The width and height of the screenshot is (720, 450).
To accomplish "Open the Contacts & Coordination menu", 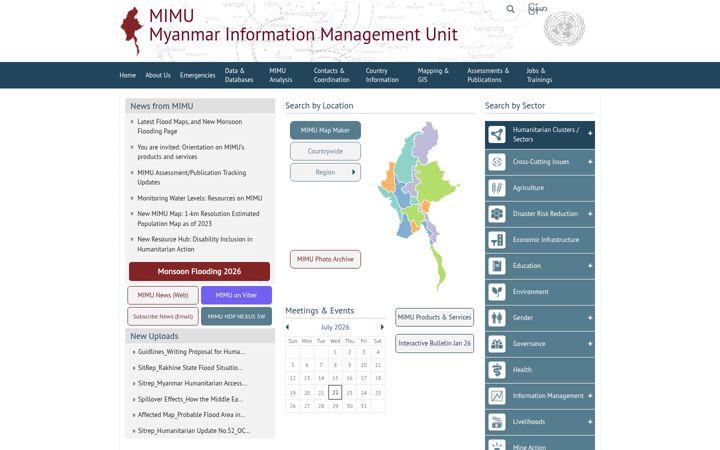I will click(x=332, y=75).
